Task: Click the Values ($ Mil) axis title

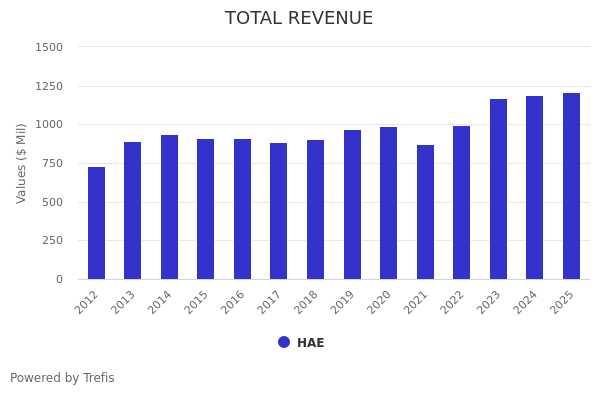Action: point(22,163)
